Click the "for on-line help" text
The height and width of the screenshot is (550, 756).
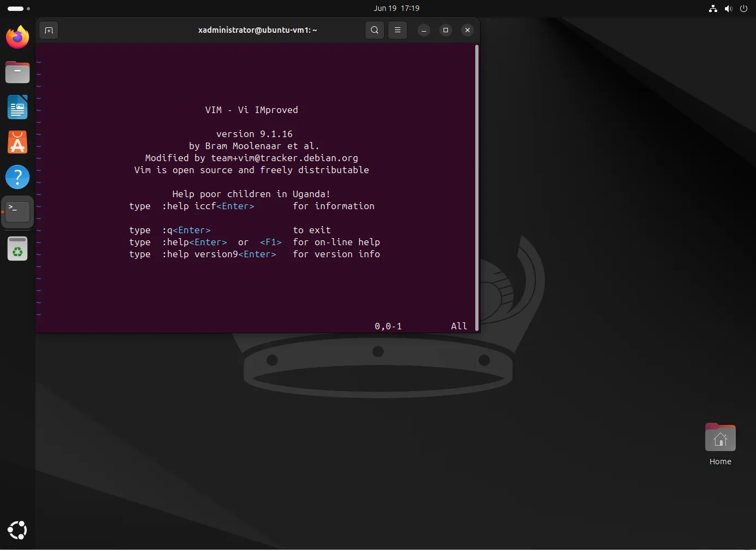336,242
